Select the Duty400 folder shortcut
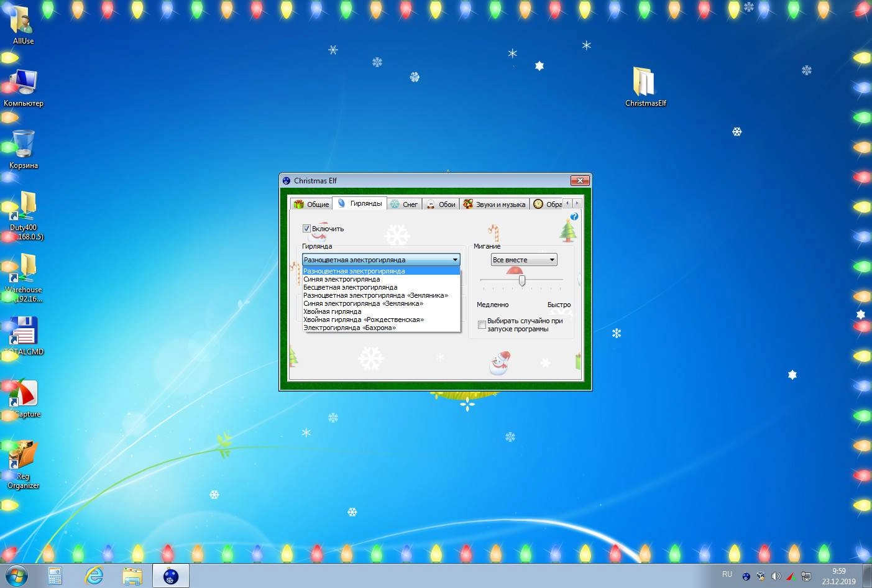Image resolution: width=872 pixels, height=588 pixels. (23, 215)
